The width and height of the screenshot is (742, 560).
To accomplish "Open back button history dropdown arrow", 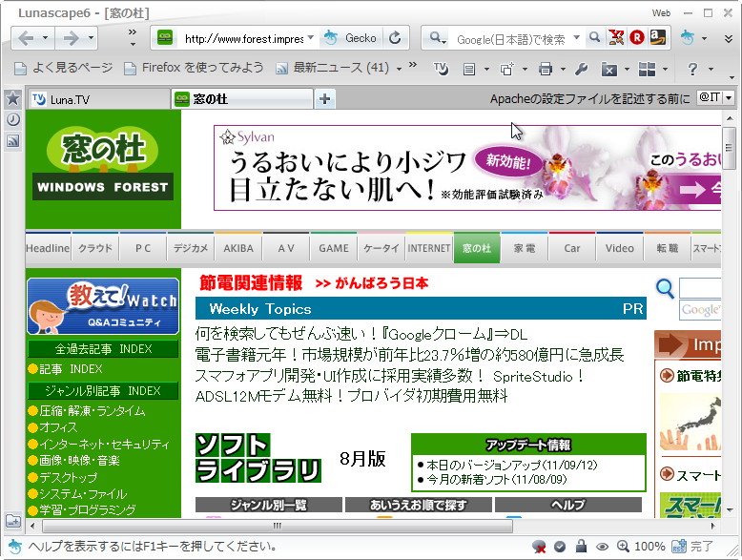I will point(46,37).
